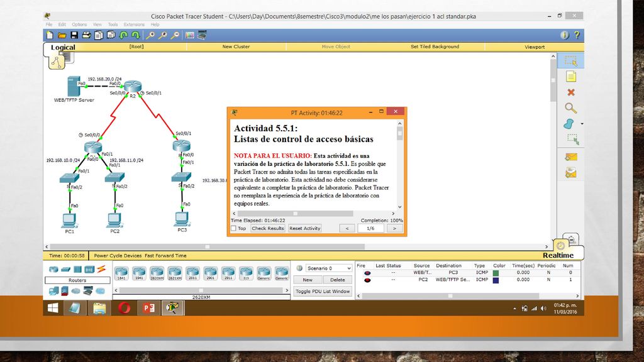
Task: Activate the Select tool in right panel
Action: [571, 61]
